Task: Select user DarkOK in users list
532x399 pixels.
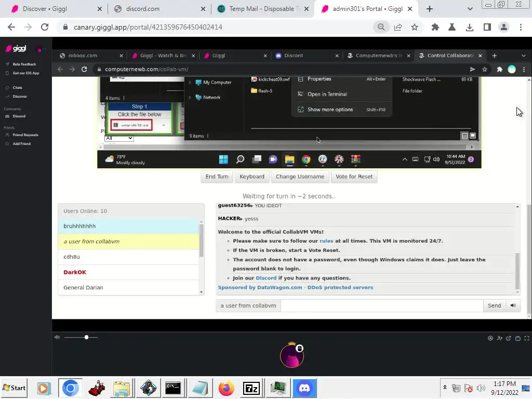Action: [x=129, y=272]
